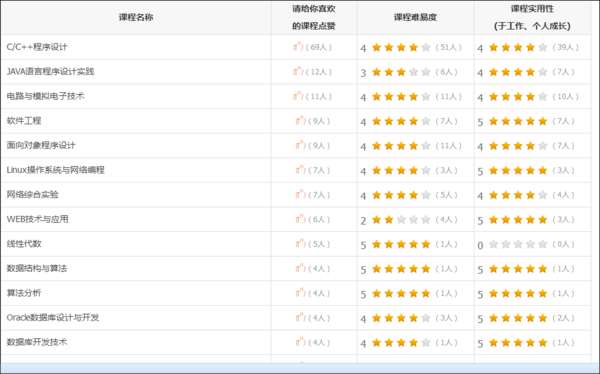Click the 课程名称 column header
600x374 pixels.
tap(136, 17)
